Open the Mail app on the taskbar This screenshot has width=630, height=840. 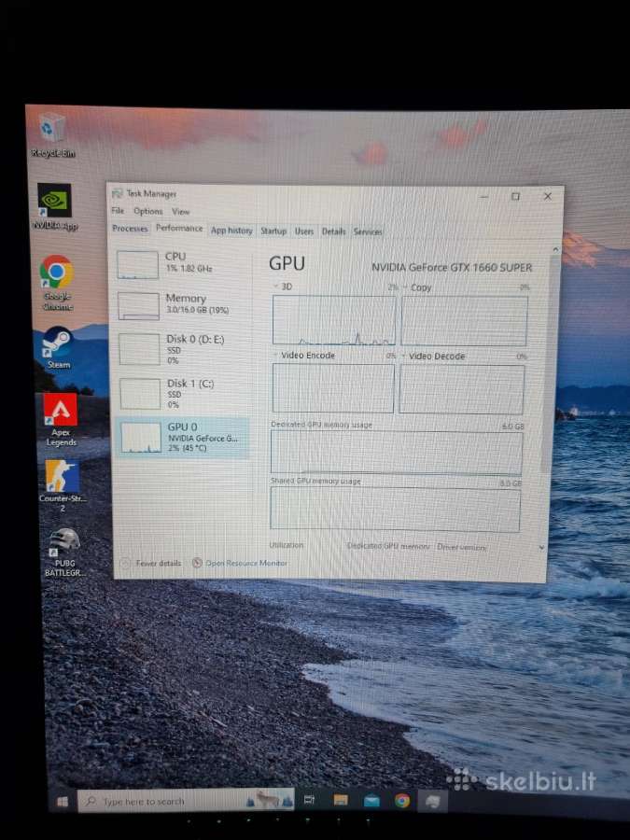[371, 801]
